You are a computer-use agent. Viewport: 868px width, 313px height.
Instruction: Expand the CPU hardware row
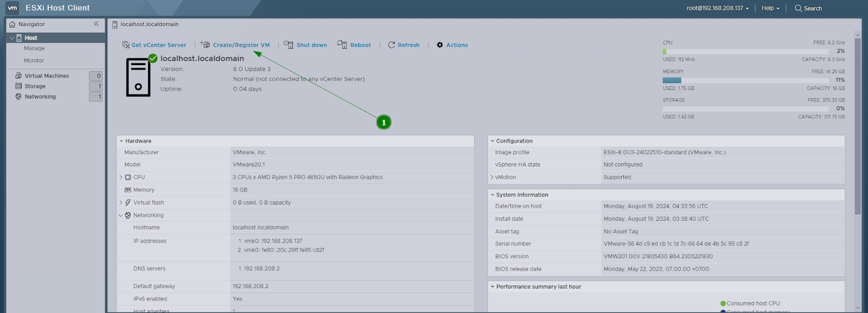[x=120, y=177]
